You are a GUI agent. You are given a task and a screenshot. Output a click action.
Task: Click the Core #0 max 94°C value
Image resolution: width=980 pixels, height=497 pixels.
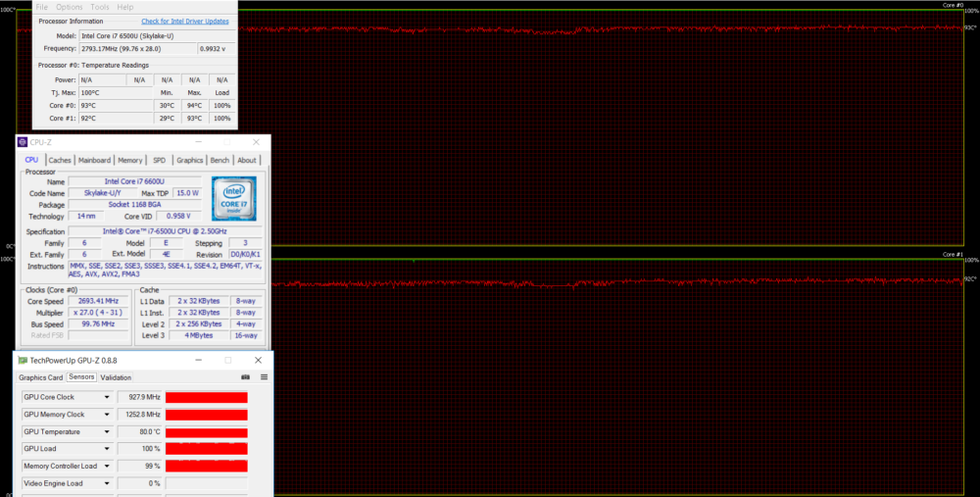click(194, 106)
